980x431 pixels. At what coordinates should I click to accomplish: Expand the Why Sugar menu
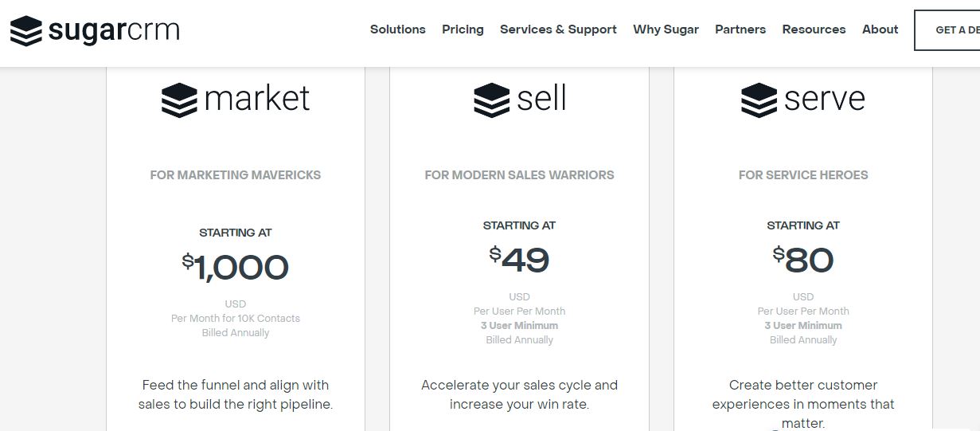coord(666,29)
